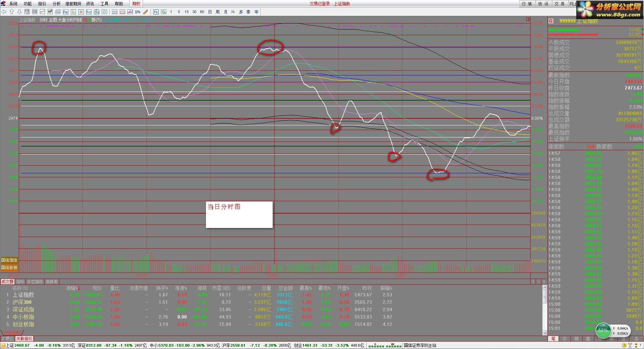
Task: Click the red-green arrows status icon
Action: (636, 345)
